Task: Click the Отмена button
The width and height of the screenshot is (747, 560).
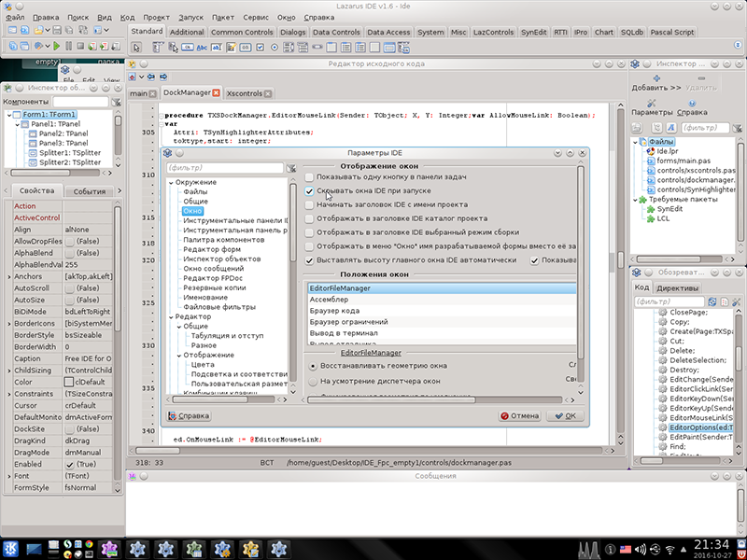Action: [x=519, y=415]
